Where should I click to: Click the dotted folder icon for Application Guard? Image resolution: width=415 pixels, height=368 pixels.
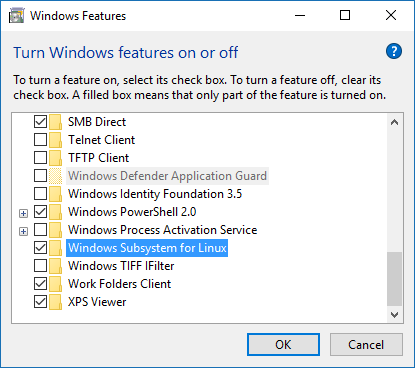pyautogui.click(x=55, y=176)
